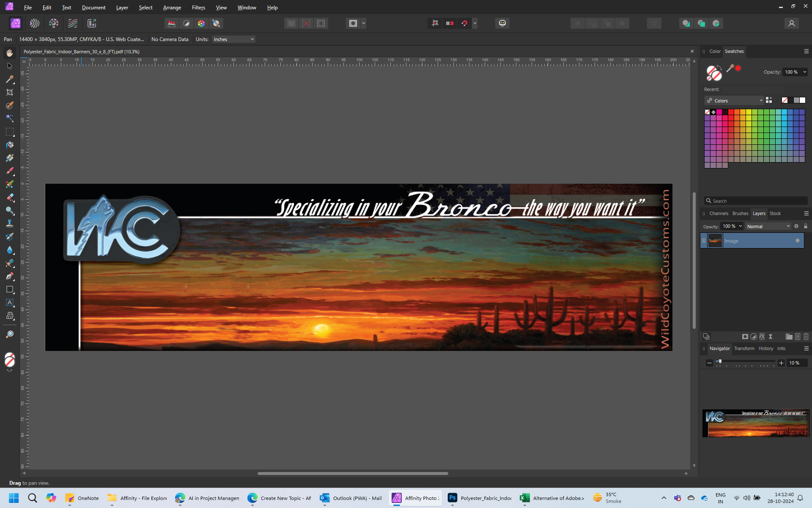Open the Units dropdown set to Inches
Viewport: 812px width, 508px height.
pyautogui.click(x=234, y=39)
